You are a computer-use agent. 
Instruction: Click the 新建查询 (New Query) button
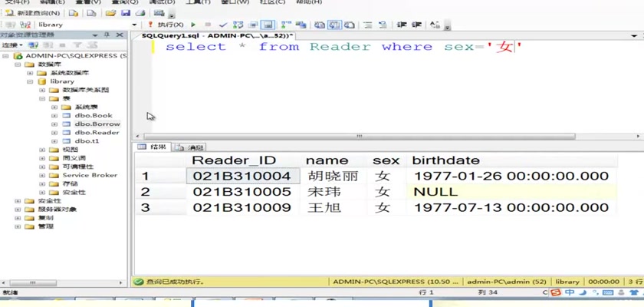[x=32, y=13]
